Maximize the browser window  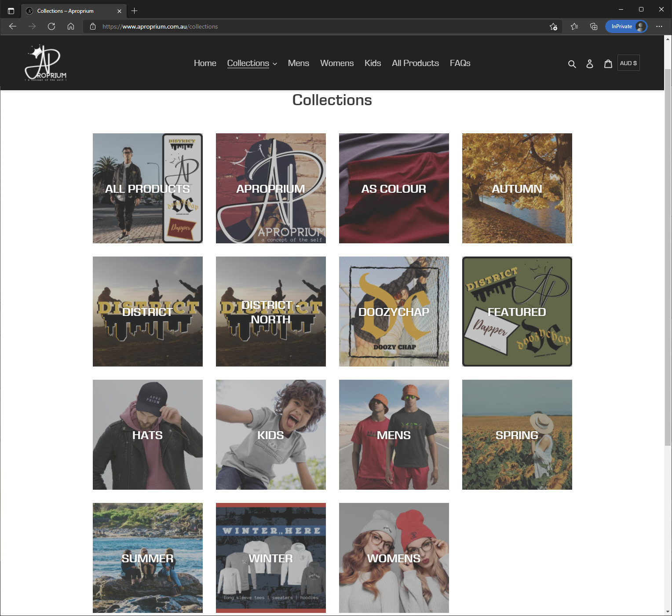[x=641, y=9]
